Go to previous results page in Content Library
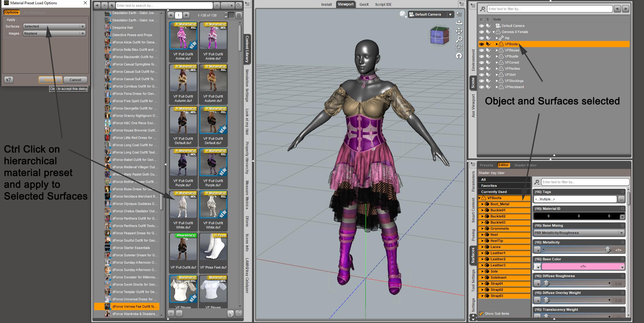 click(x=171, y=15)
